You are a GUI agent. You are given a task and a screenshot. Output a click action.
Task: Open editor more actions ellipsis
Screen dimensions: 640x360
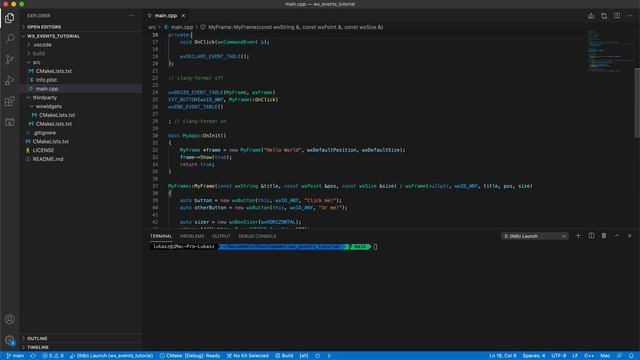tap(629, 16)
